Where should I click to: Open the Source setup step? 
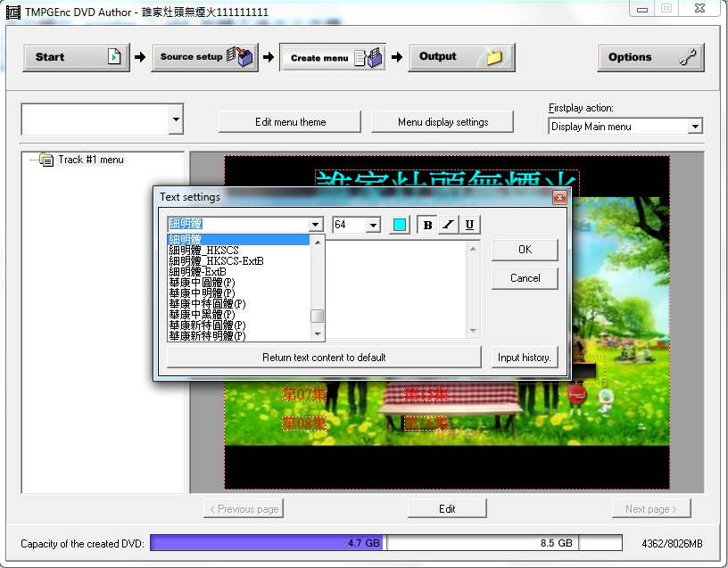[x=205, y=57]
